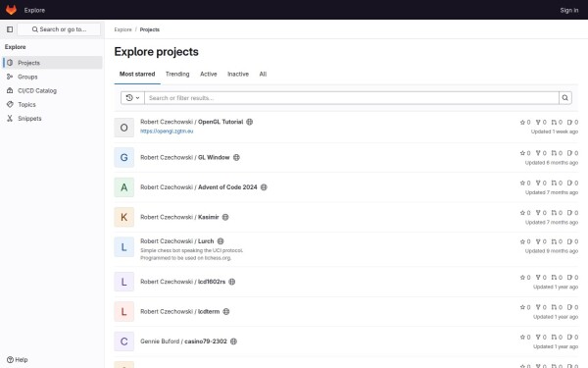Open the OpenGL Tutorial project
This screenshot has width=588, height=368.
click(x=220, y=122)
